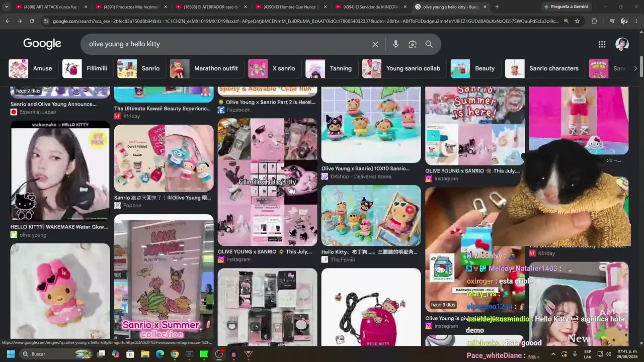Clear the Google search query
The width and height of the screenshot is (644, 362).
[x=375, y=44]
